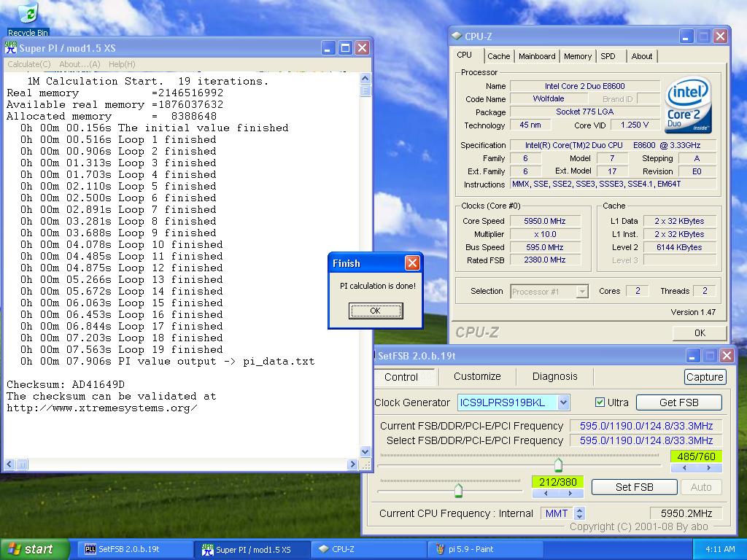
Task: Increase the 485/760 value with right arrow
Action: (709, 468)
